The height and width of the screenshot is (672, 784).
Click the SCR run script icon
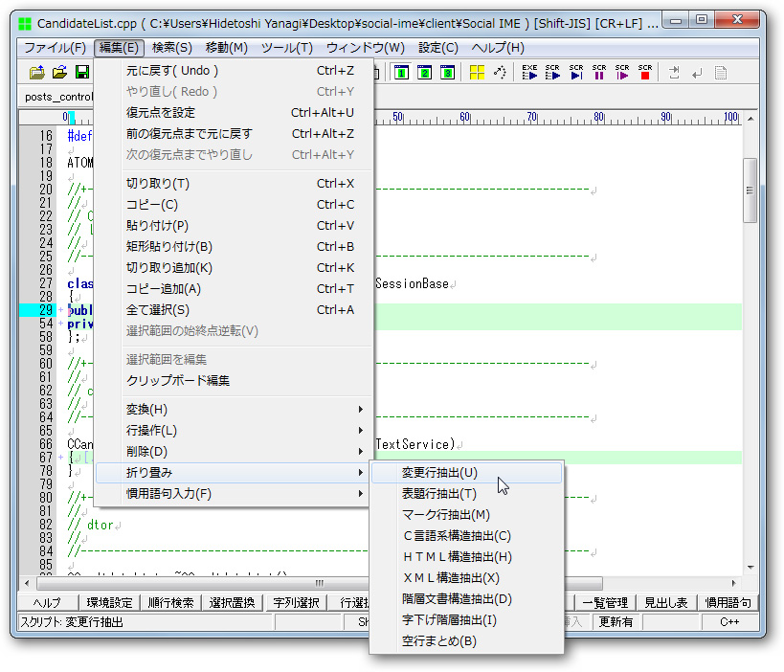coord(552,73)
